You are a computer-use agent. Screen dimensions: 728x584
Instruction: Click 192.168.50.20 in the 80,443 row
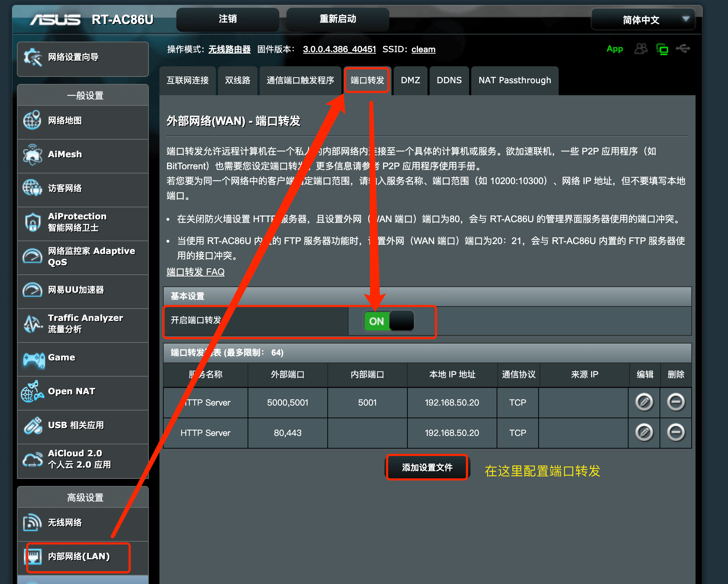coord(452,433)
